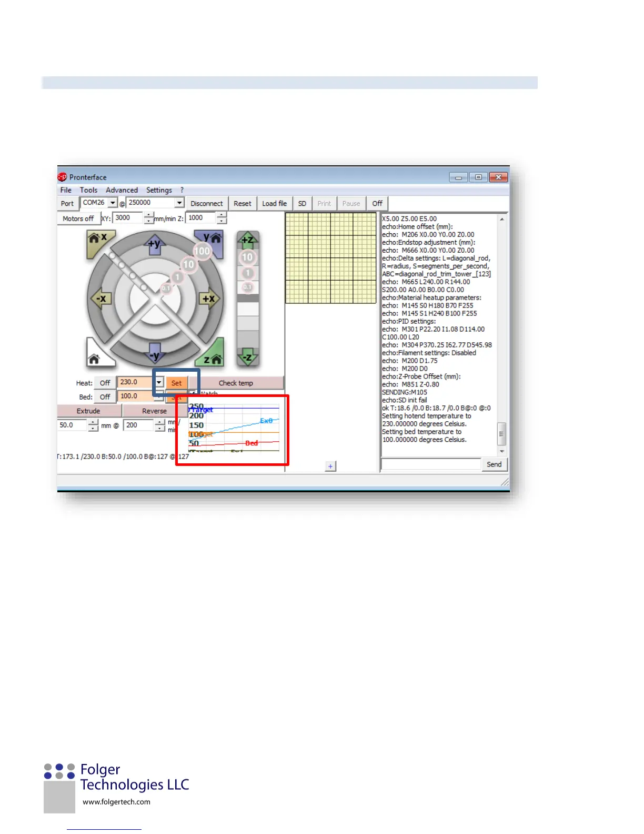This screenshot has width=644, height=834.
Task: Click Load file button
Action: (275, 204)
